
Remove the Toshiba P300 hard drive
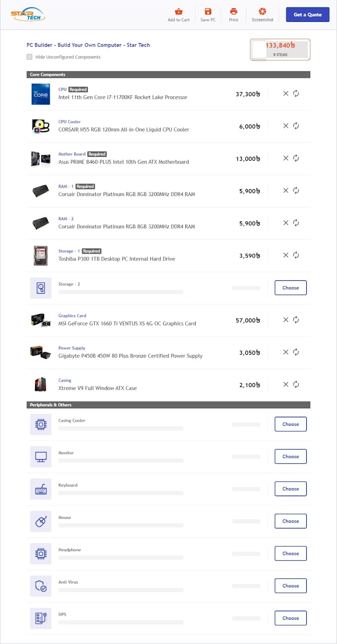pyautogui.click(x=285, y=255)
